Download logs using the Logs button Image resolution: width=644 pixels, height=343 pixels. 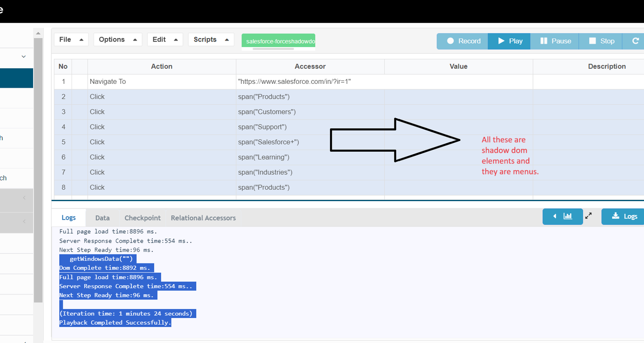(624, 216)
